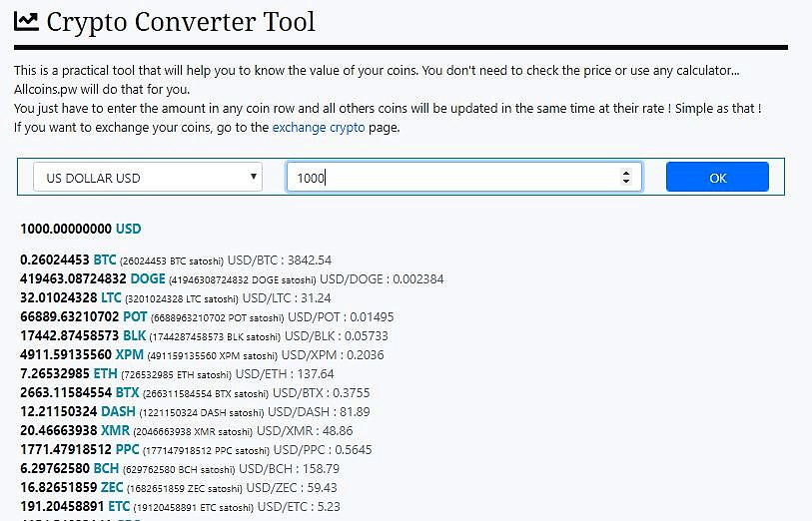Screen dimensions: 812x521
Task: Select the BCH coin link
Action: pos(106,469)
